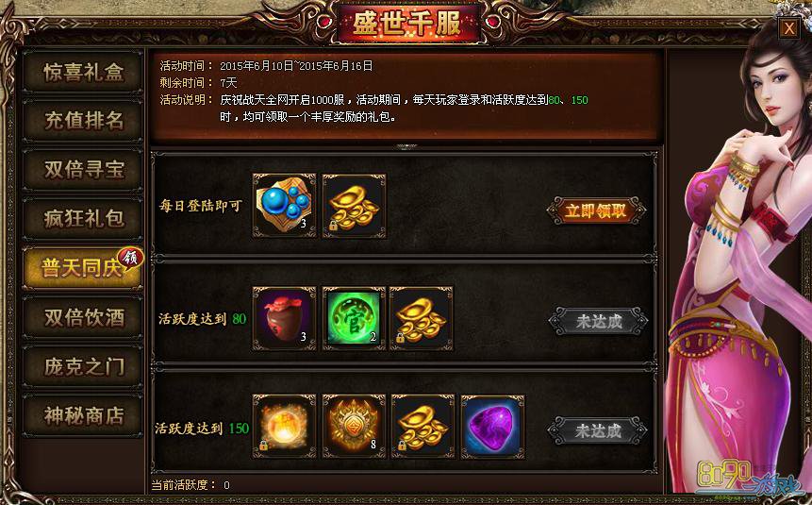Screen dimensions: 812x505
Task: Select gold ingots in daily login row
Action: pos(355,206)
